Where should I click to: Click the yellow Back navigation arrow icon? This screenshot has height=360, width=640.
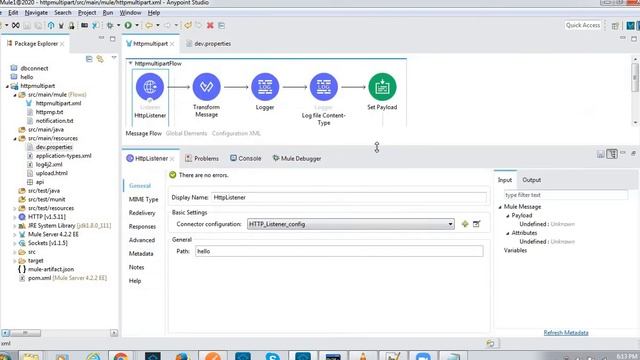pos(149,25)
